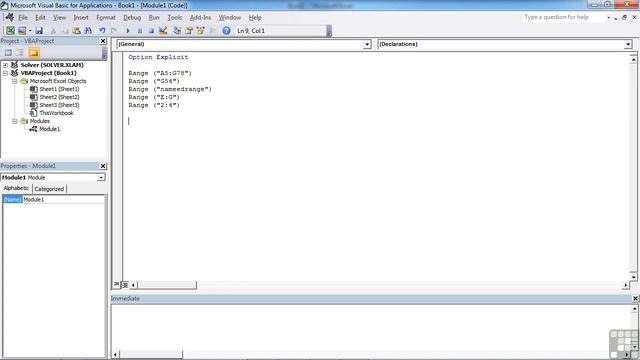Click View Object icon in Project pane

20,53
